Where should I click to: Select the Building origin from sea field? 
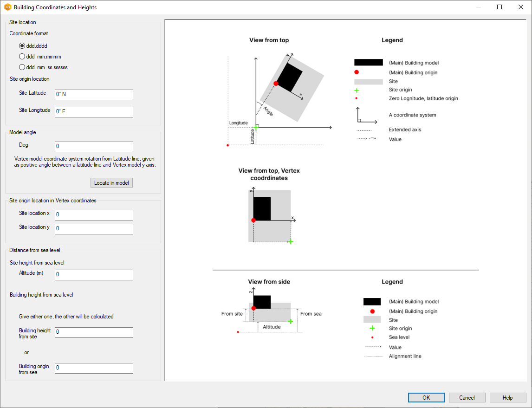point(94,368)
